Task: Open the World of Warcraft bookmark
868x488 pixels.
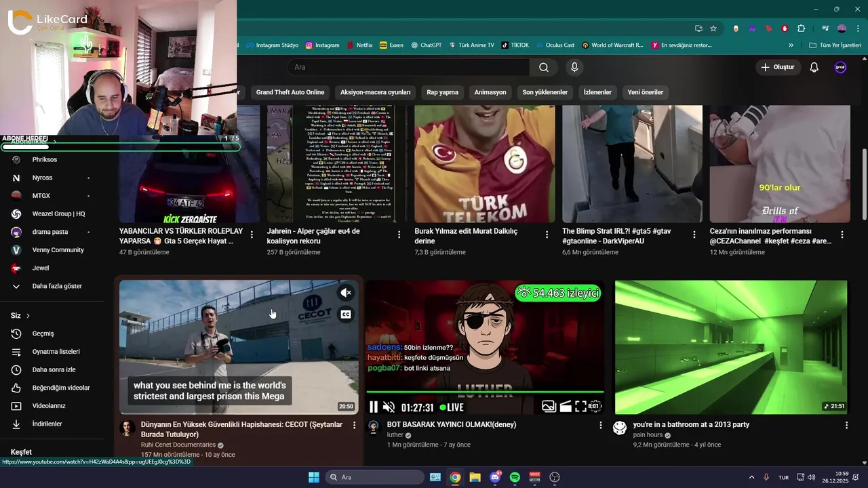Action: click(612, 45)
